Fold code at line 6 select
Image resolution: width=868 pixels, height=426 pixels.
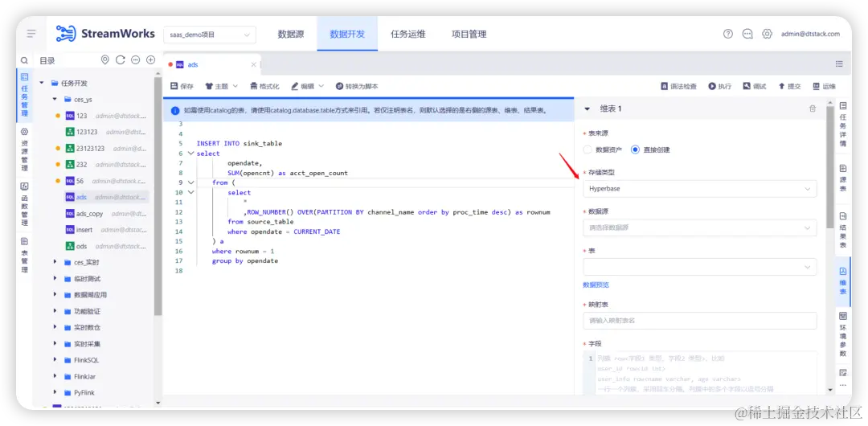(x=191, y=154)
